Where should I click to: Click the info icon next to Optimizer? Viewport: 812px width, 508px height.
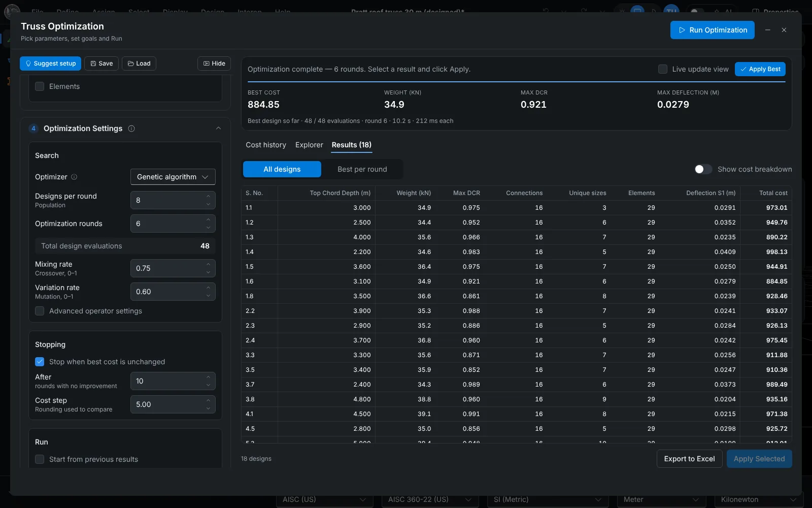[x=74, y=177]
